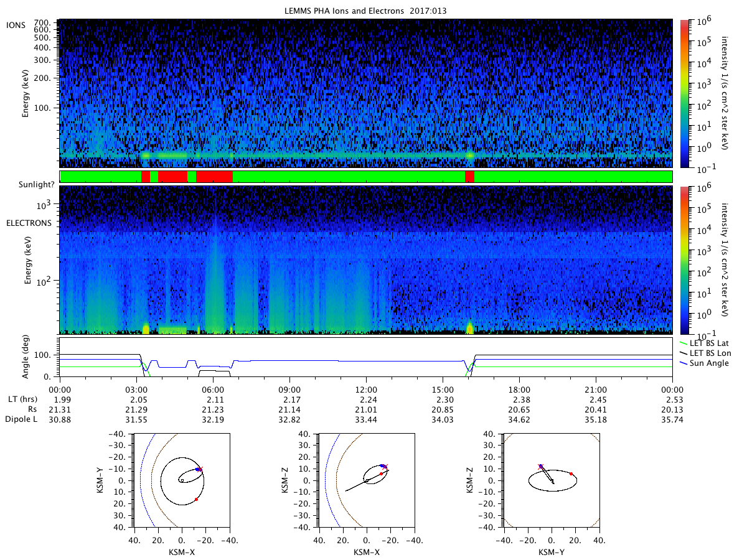Click the IONS panel label
This screenshot has height=560, width=747.
[x=16, y=24]
